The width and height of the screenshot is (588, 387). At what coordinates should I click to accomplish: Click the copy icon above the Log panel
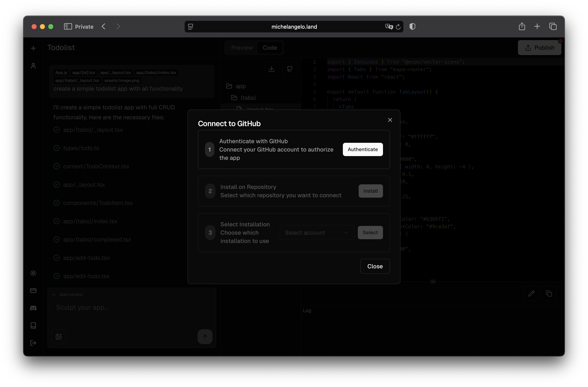coord(549,293)
